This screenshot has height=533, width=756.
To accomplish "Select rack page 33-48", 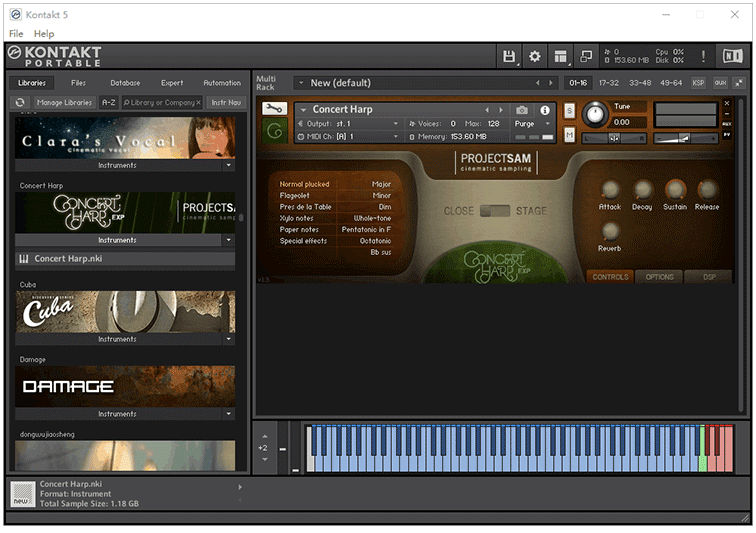I will pos(640,83).
